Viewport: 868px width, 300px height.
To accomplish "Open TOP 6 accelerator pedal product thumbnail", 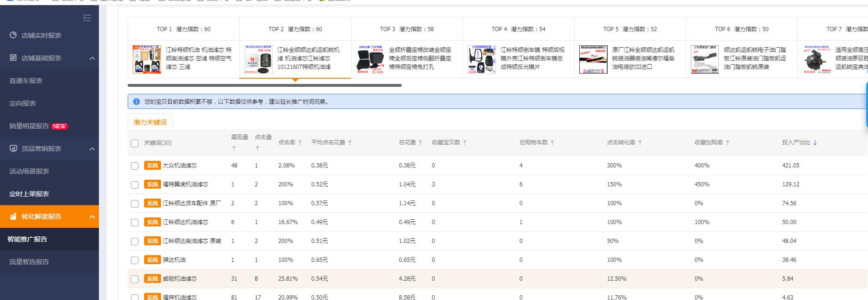I will [x=705, y=59].
